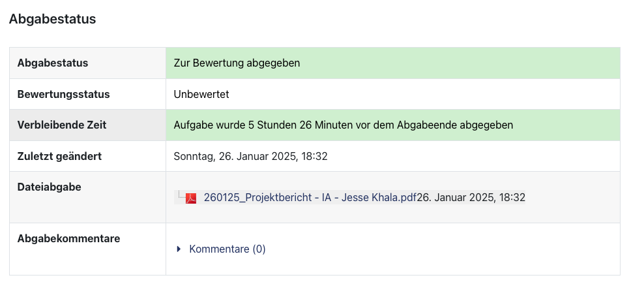
Task: Select the Bewertungsstatus row label
Action: 63,94
